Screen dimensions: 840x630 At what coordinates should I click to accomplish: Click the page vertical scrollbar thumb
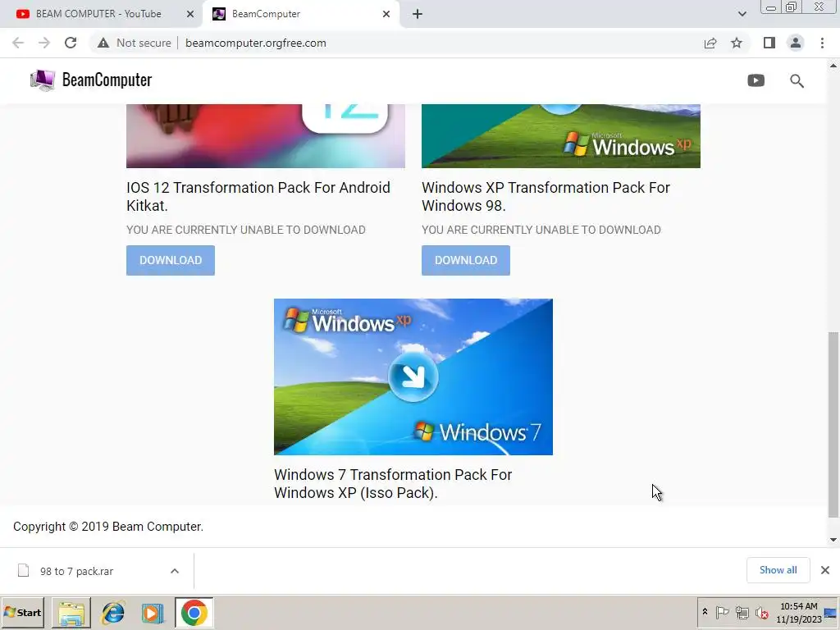[x=833, y=425]
